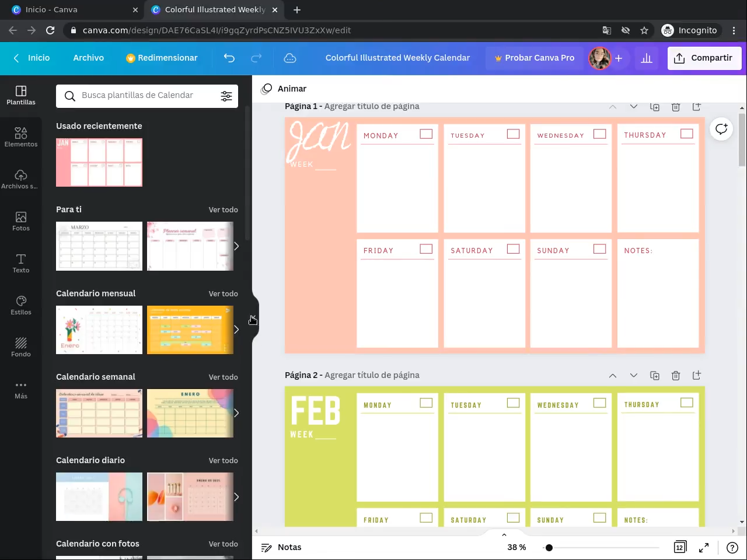Screen dimensions: 747x560
Task: Choose the MARZO calendar template thumbnail
Action: click(x=99, y=246)
